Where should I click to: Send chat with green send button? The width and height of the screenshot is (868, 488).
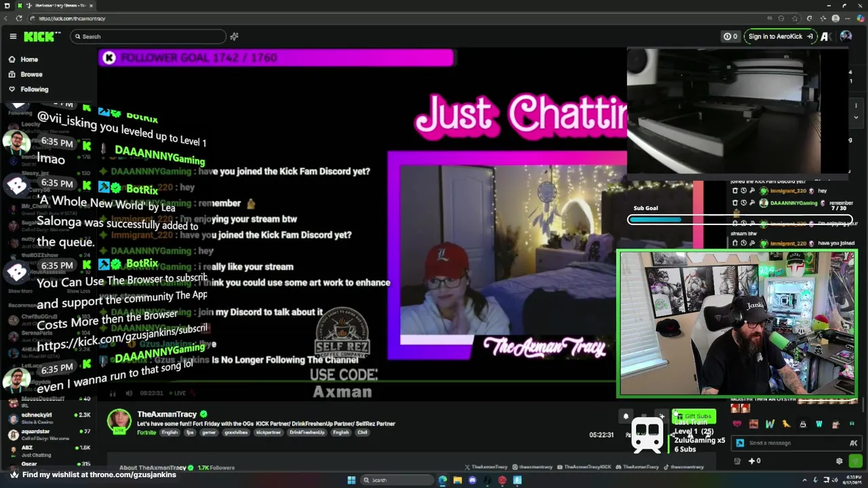[x=855, y=461]
